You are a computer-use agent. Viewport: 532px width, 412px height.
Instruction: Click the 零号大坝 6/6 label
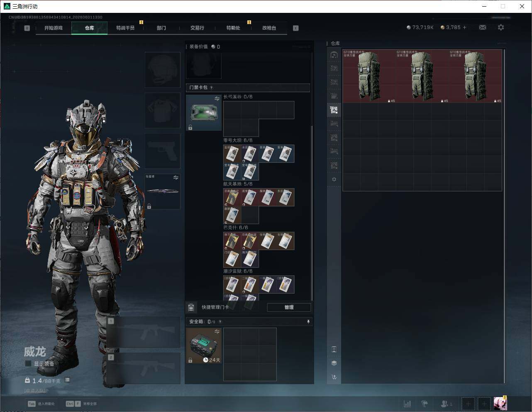(x=238, y=140)
